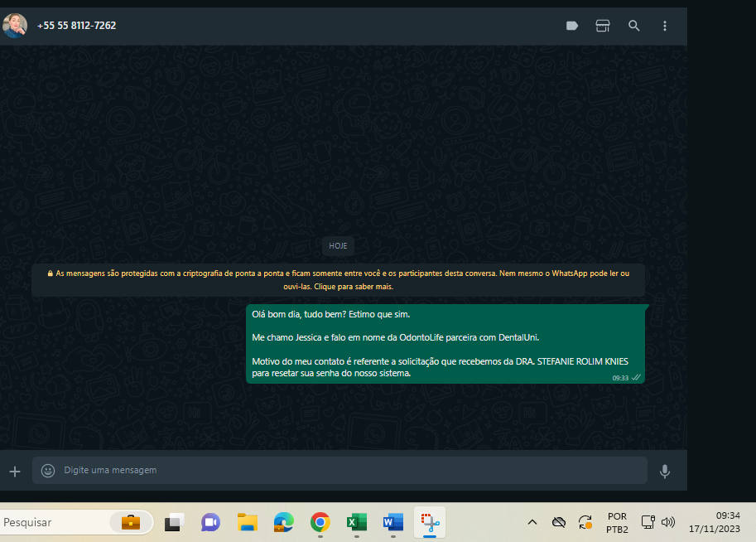Viewport: 756px width, 542px height.
Task: Open the contact profile picture
Action: point(14,26)
